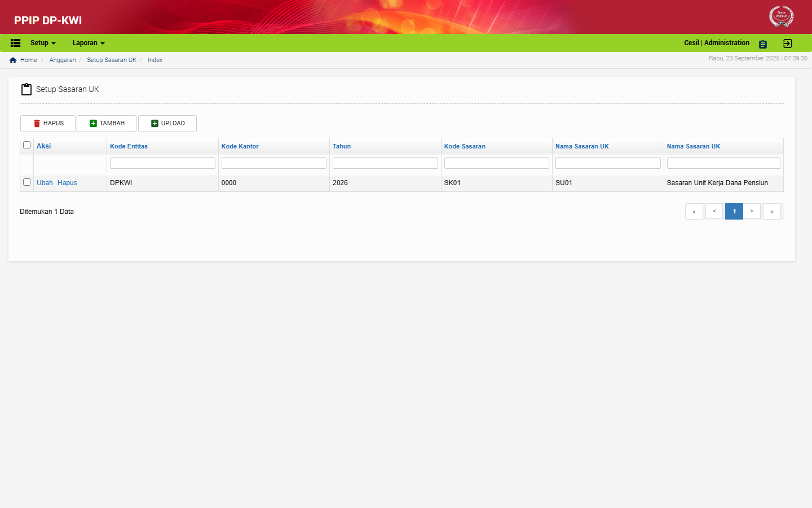Click the Dana Pensiun logo
The image size is (812, 508).
click(782, 16)
